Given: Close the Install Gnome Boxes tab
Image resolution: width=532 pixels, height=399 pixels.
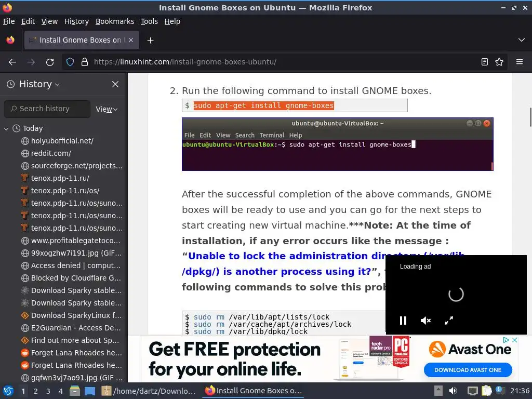Looking at the screenshot, I should coord(131,40).
